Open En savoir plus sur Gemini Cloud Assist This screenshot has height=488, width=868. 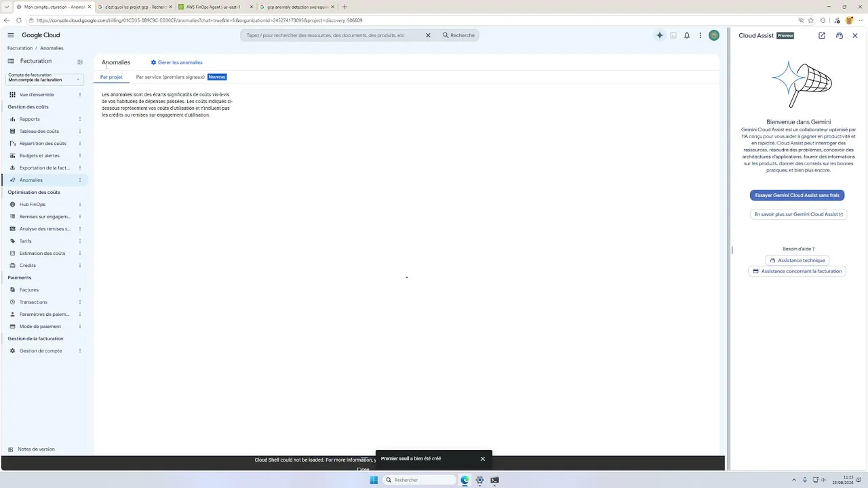[x=799, y=214]
